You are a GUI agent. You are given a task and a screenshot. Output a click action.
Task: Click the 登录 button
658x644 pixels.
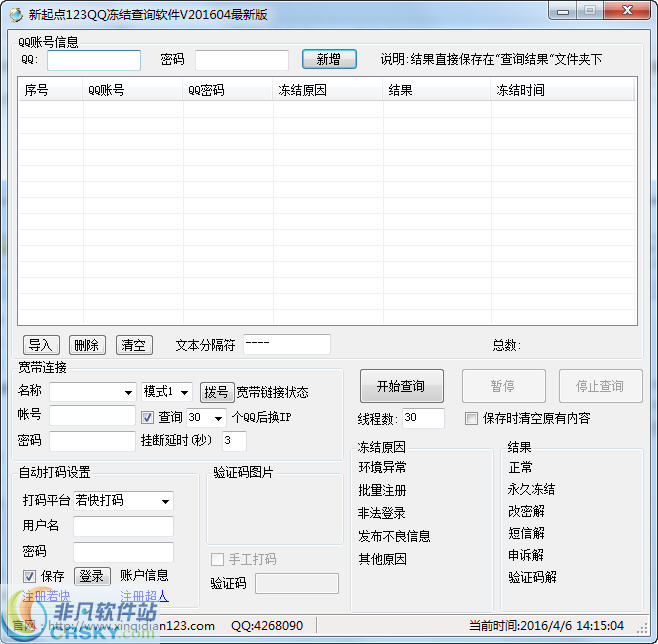pos(92,576)
